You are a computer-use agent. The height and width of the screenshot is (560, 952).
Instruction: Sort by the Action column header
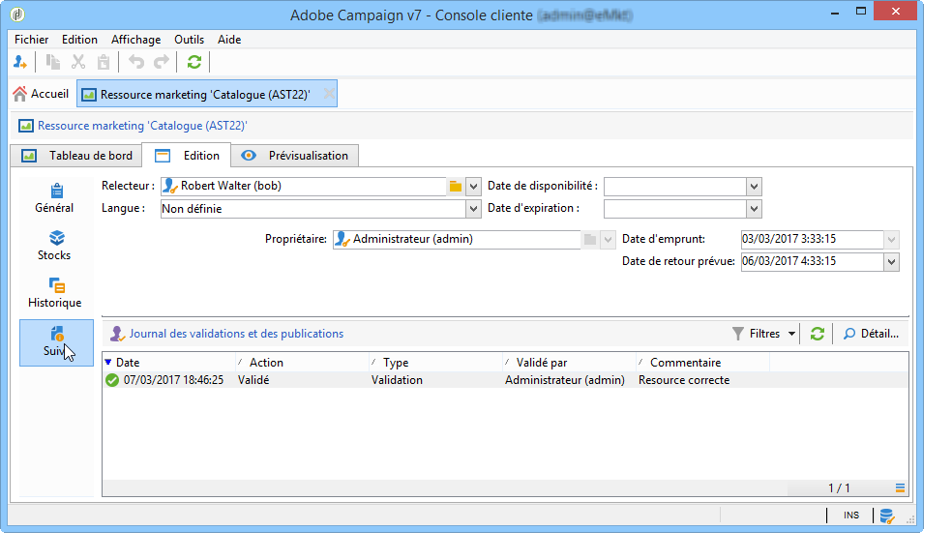coord(303,362)
